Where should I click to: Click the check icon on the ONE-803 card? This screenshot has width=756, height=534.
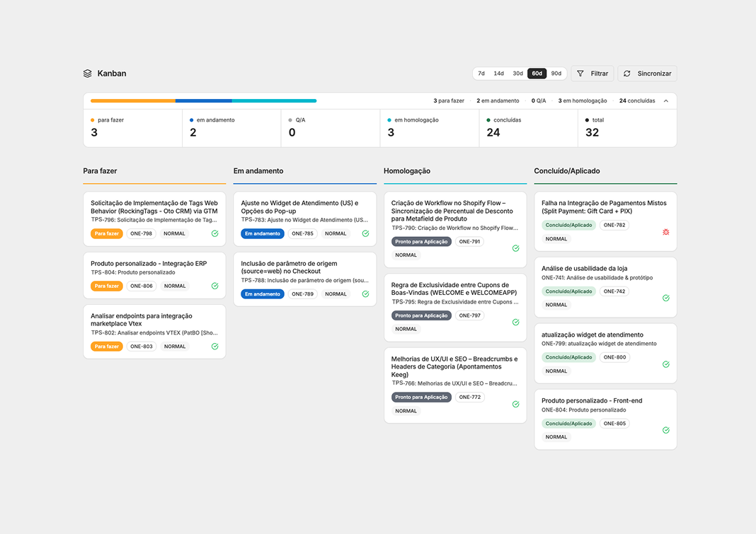(215, 346)
